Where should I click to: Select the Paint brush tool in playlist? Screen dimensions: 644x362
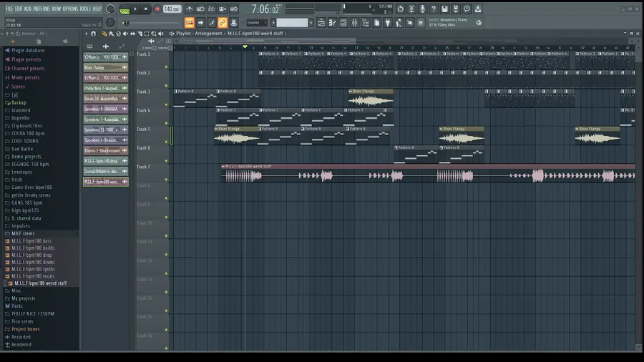coord(112,34)
